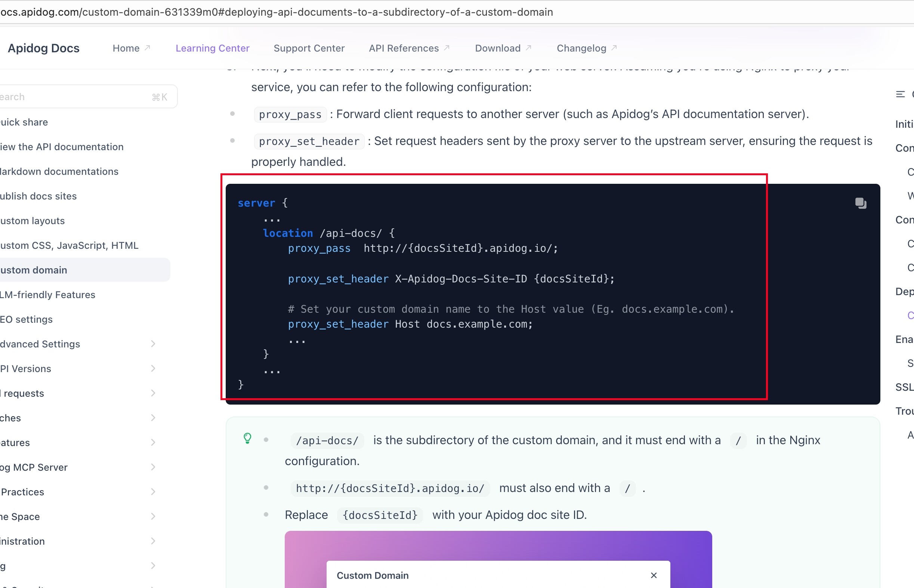
Task: Click external arrow icon beside Changelog
Action: tap(614, 48)
